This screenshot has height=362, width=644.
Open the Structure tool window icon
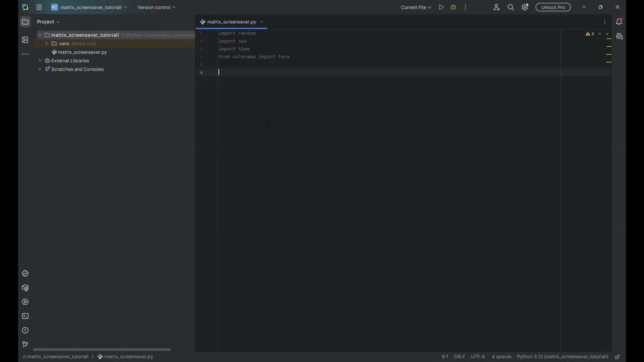[x=25, y=39]
